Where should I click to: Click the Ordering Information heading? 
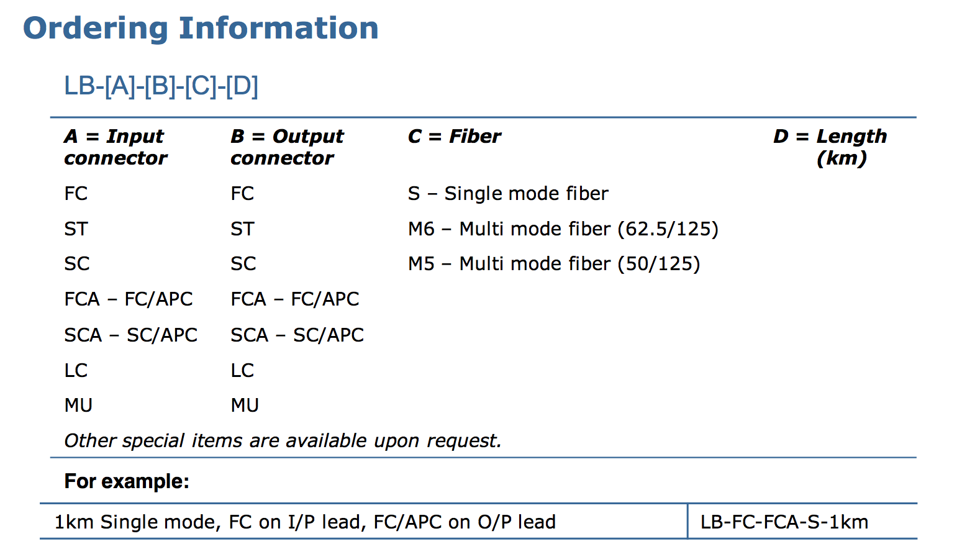pos(201,28)
